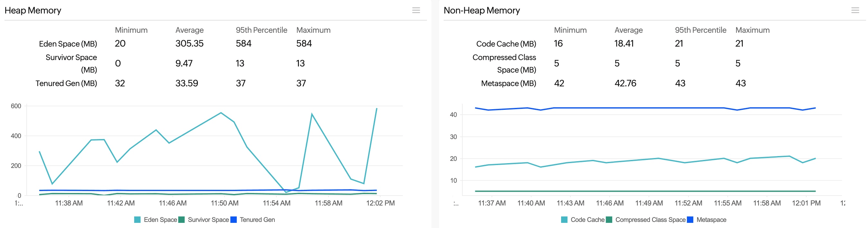The width and height of the screenshot is (868, 228).
Task: Click the Survivor Space green legend swatch
Action: point(181,220)
